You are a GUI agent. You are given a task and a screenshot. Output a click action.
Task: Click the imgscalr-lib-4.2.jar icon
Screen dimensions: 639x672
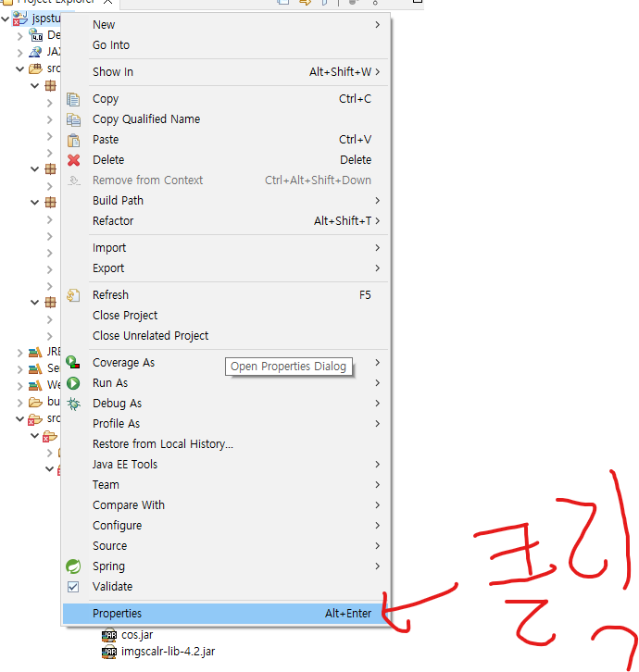coord(109,652)
